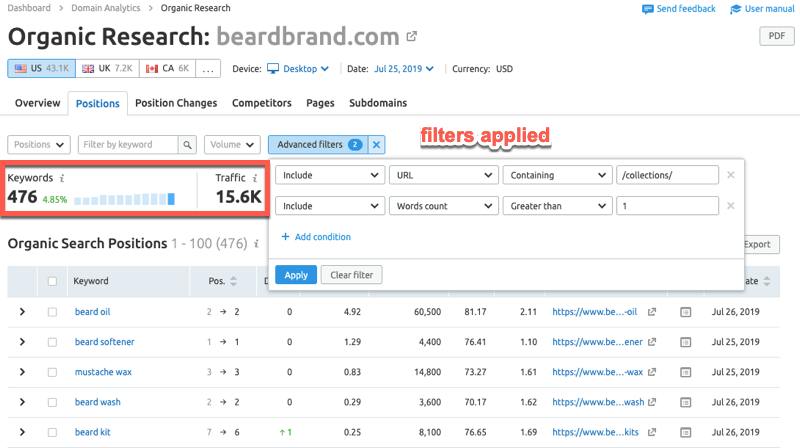Toggle the select-all checkbox in table header
The width and height of the screenshot is (800, 448).
pos(52,281)
